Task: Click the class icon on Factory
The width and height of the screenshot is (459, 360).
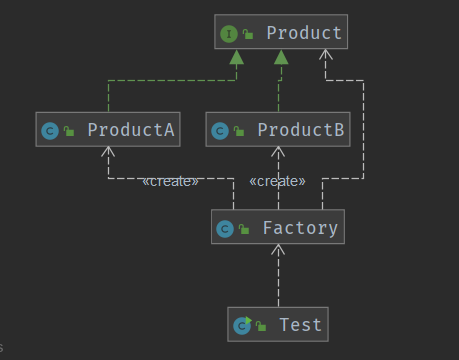Action: coord(225,229)
